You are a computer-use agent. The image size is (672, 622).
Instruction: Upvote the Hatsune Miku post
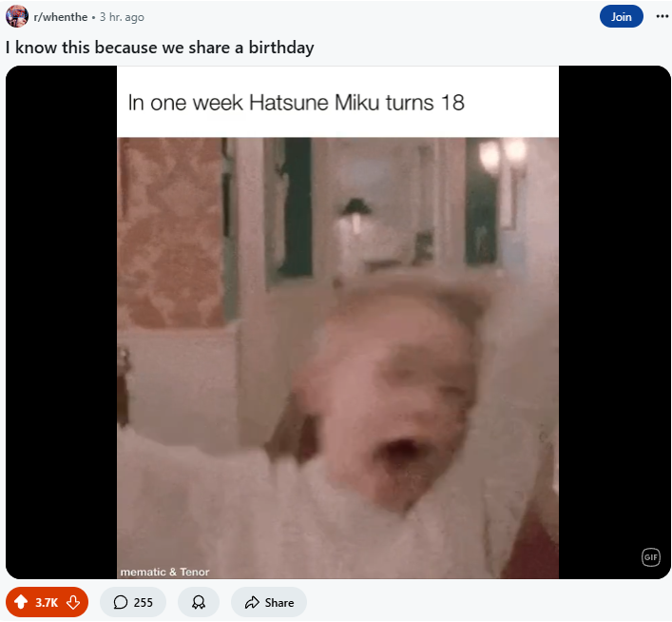pos(21,602)
